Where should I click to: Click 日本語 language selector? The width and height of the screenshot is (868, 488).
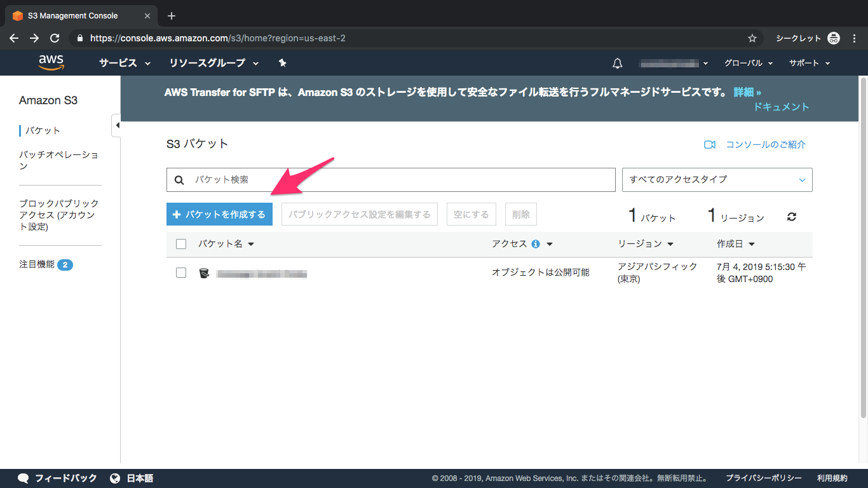[x=140, y=478]
